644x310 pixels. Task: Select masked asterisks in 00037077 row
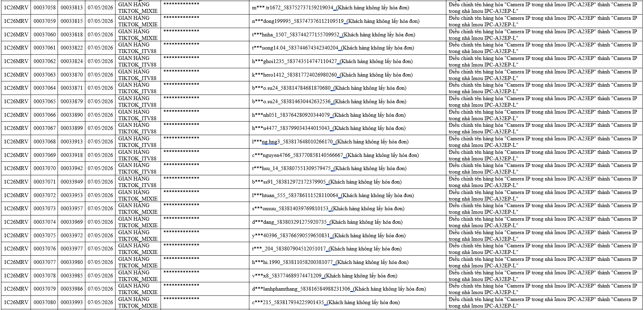181,259
